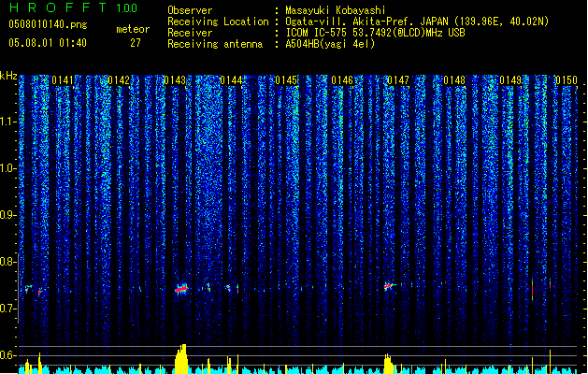Click the ICOM IC-575 53.7492 MHz receiver text
This screenshot has height=374, width=588.
point(375,33)
